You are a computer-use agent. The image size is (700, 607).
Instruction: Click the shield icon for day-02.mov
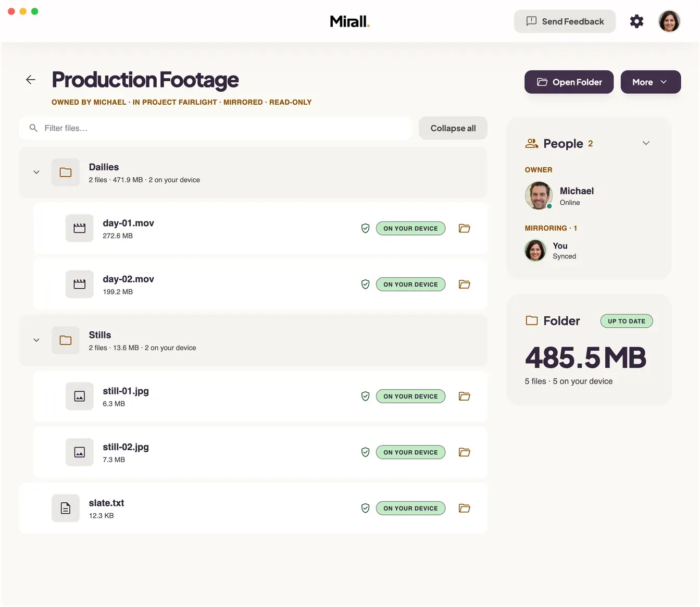pyautogui.click(x=366, y=284)
